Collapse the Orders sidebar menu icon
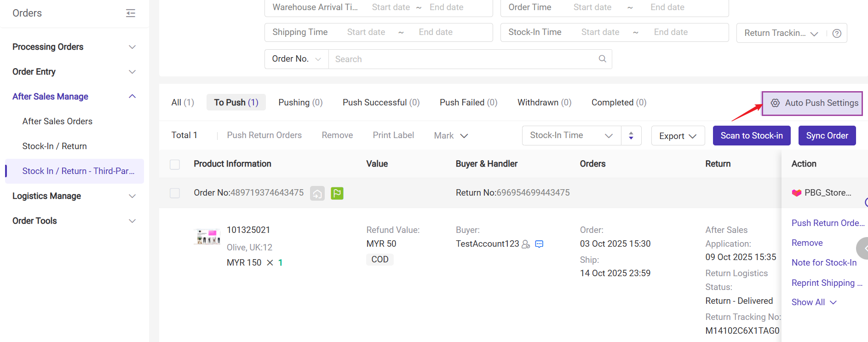Image resolution: width=868 pixels, height=342 pixels. (131, 13)
